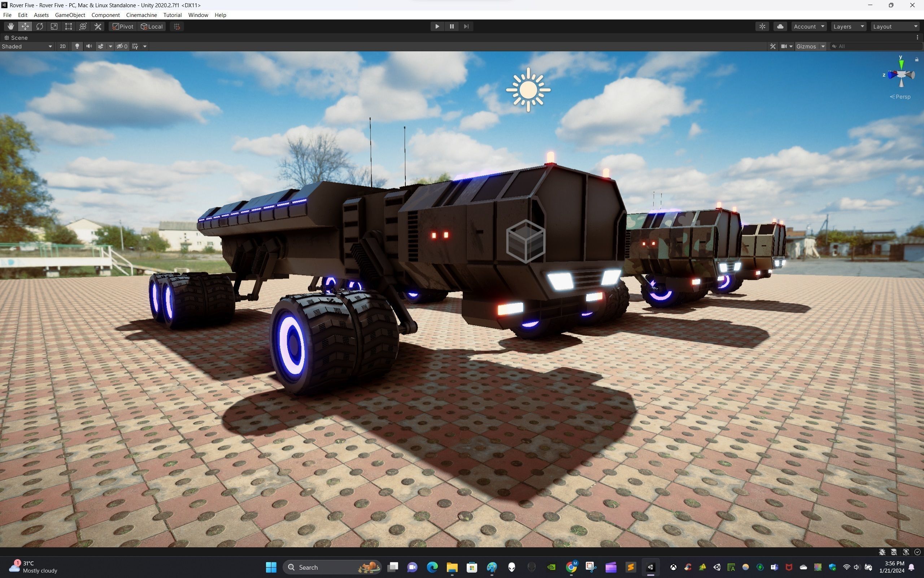The height and width of the screenshot is (578, 924).
Task: Open the Component menu
Action: [106, 15]
